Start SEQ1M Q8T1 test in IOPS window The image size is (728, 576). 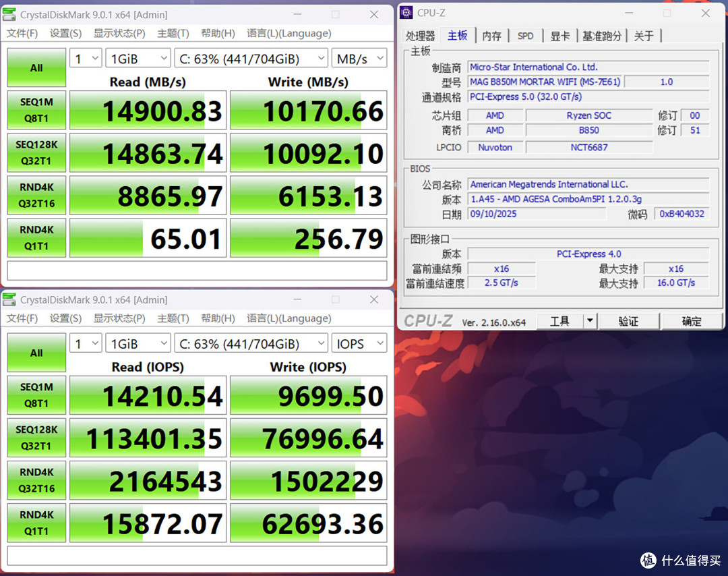pyautogui.click(x=36, y=395)
